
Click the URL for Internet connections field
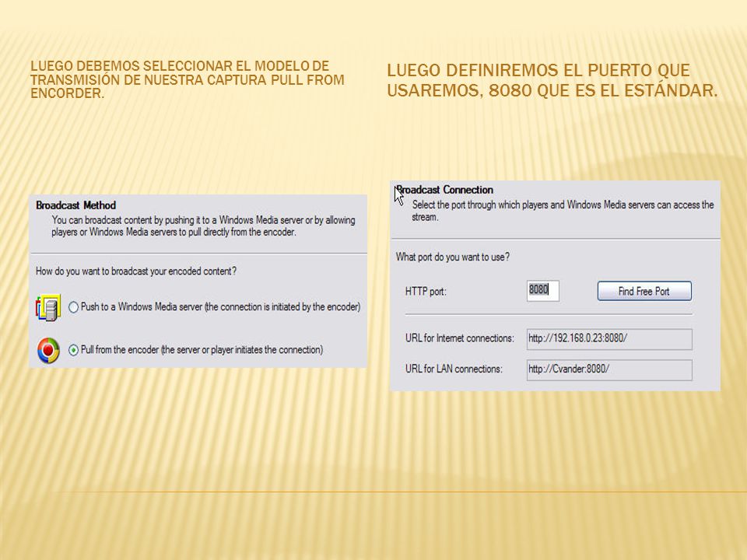pos(609,339)
